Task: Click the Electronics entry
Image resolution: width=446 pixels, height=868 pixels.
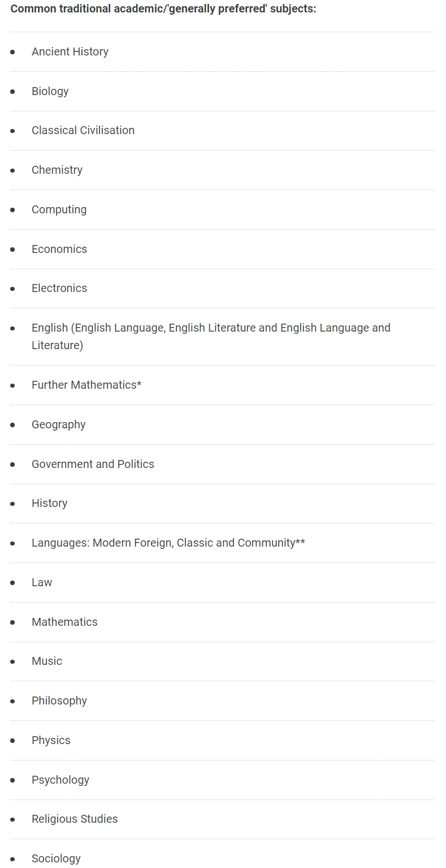Action: point(59,288)
